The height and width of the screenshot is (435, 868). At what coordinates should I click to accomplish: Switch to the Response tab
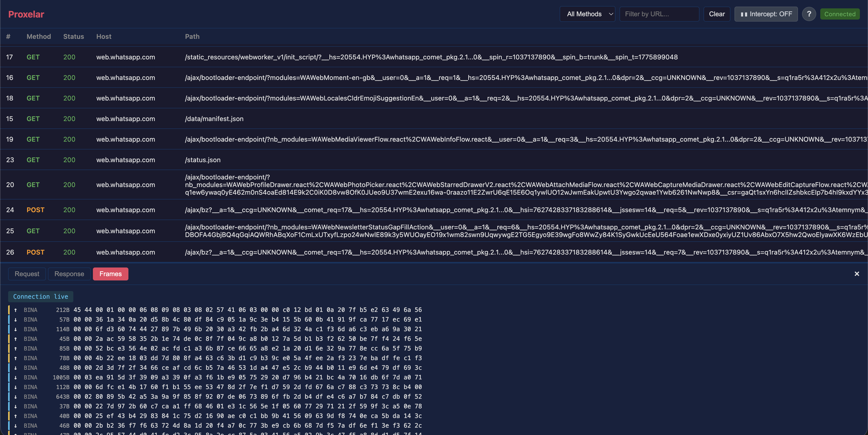point(69,274)
